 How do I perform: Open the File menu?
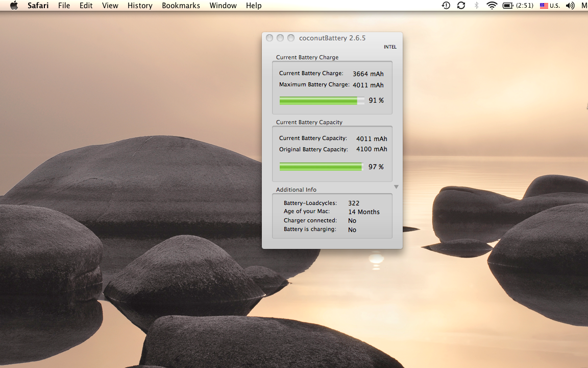(64, 5)
